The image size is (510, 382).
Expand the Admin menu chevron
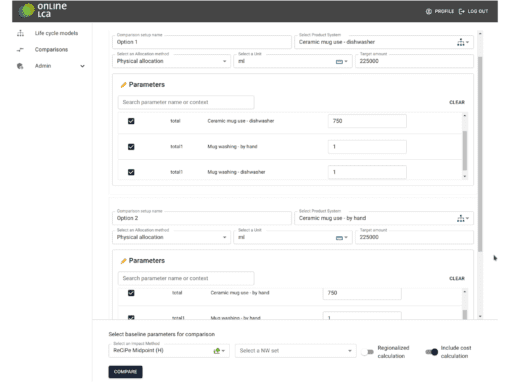[82, 66]
